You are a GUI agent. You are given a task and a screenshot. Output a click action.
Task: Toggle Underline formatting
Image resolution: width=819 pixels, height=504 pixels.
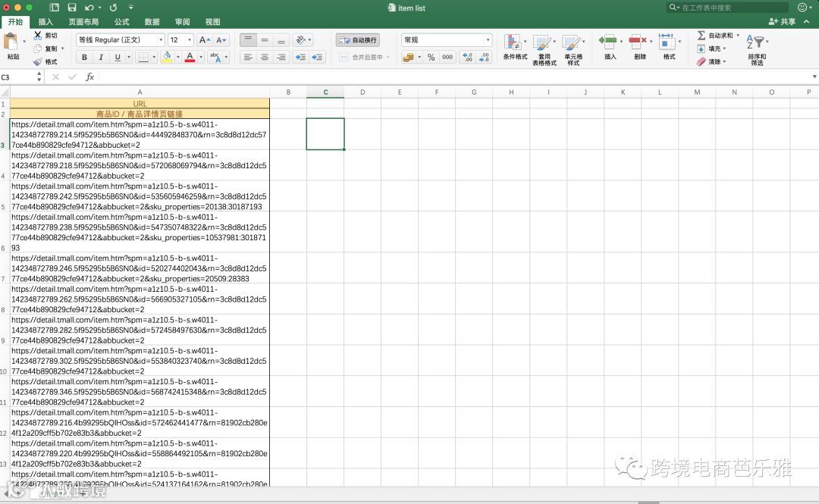[x=118, y=57]
